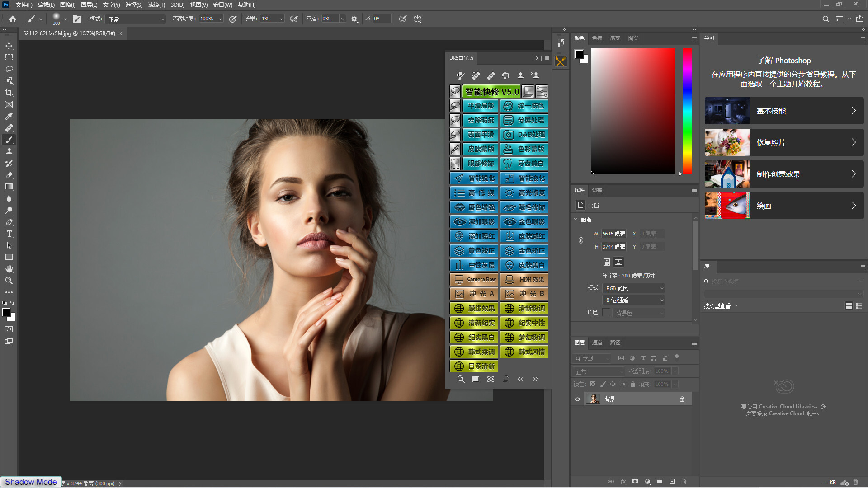Click the Home screen icon
The width and height of the screenshot is (868, 488).
(12, 19)
